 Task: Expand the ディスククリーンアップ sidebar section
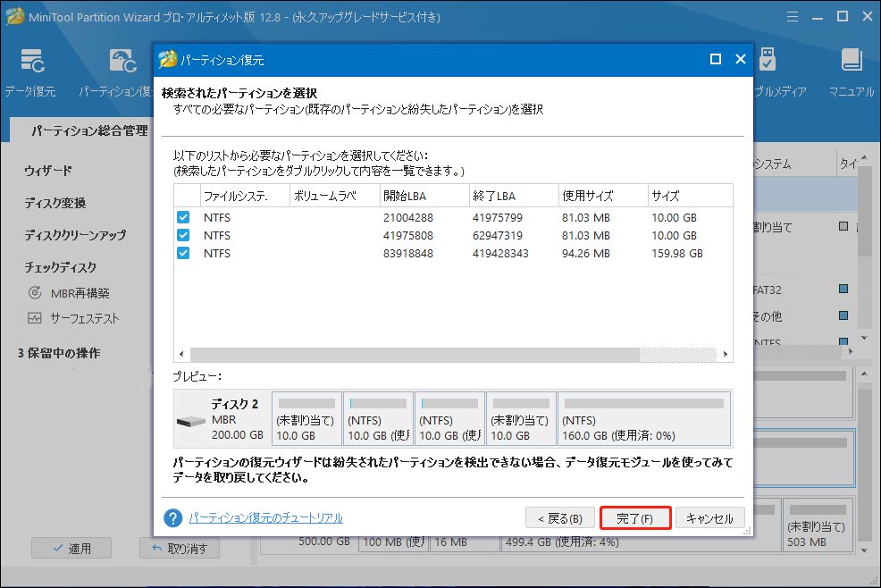(75, 235)
